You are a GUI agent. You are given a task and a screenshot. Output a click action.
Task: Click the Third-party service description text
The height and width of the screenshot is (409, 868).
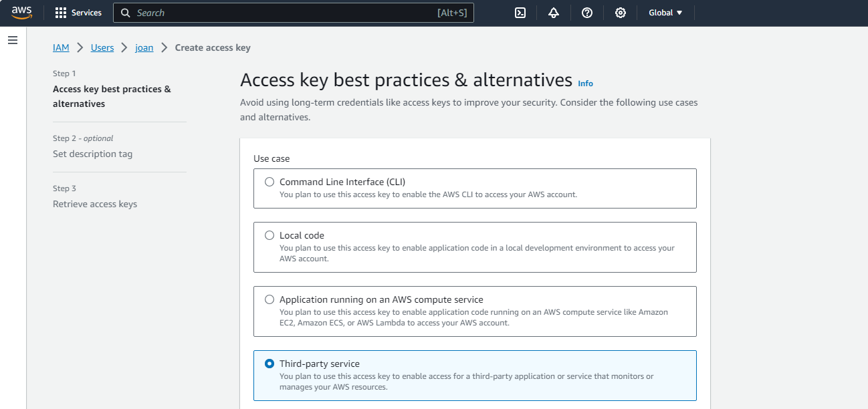pyautogui.click(x=466, y=382)
